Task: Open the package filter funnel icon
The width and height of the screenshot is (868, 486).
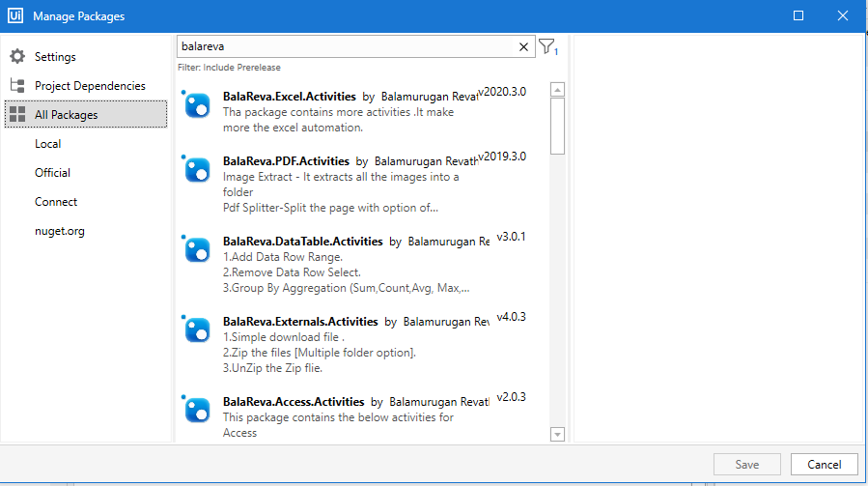Action: (546, 46)
